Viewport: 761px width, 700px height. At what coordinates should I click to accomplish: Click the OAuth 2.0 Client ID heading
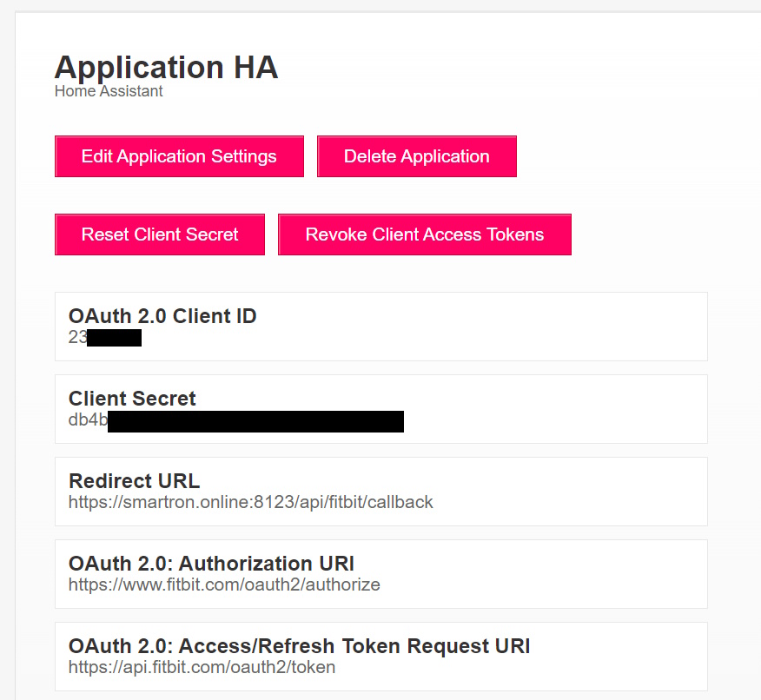click(x=162, y=315)
